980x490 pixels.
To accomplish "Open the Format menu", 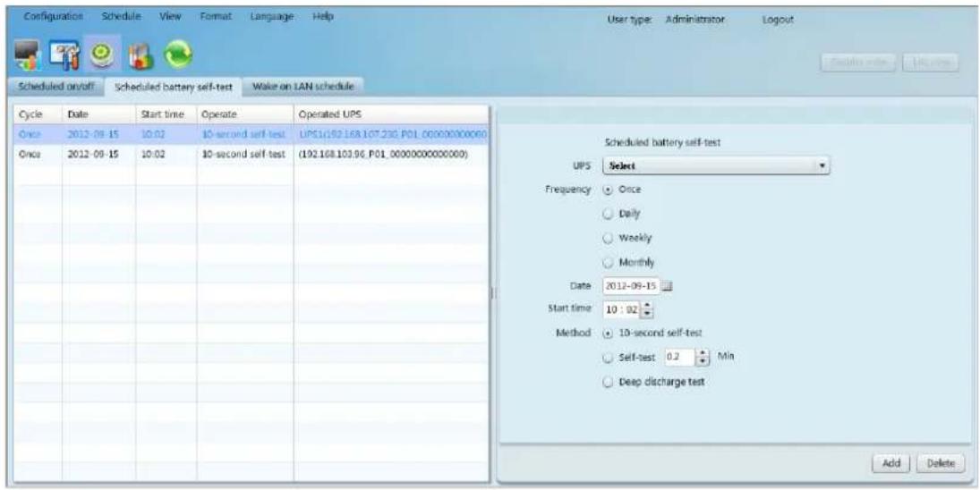I will click(215, 16).
